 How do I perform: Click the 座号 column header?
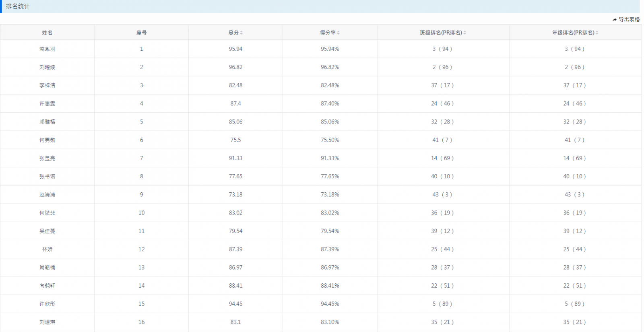pos(141,33)
